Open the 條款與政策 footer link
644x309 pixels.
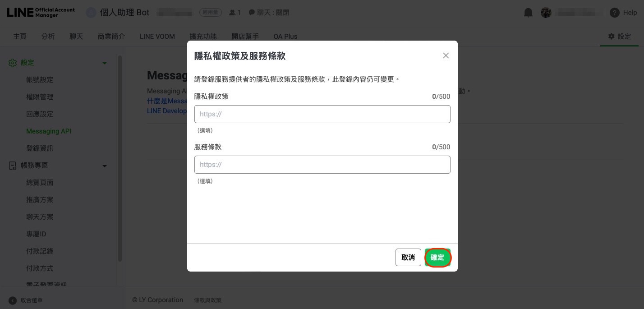207,300
